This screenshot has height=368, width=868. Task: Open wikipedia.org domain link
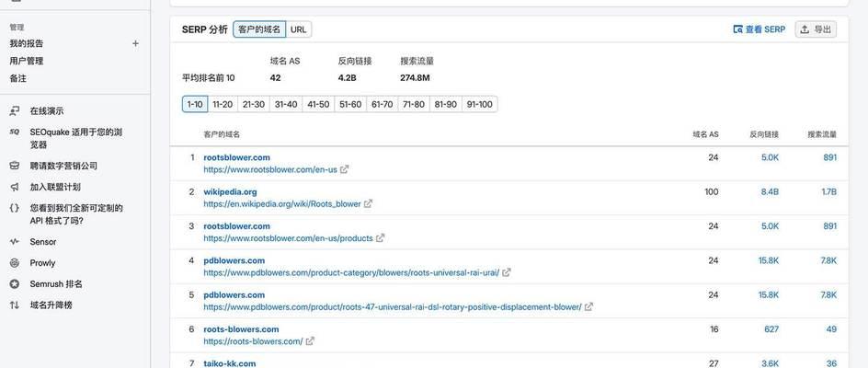coord(230,191)
